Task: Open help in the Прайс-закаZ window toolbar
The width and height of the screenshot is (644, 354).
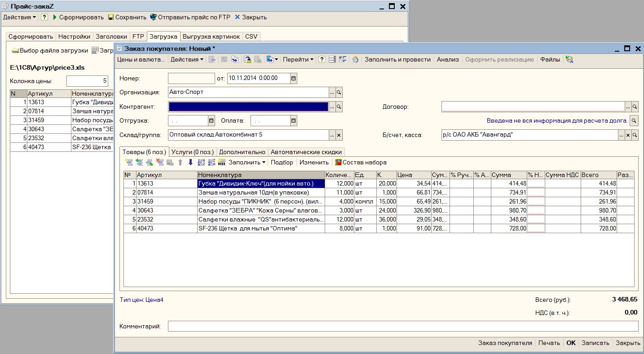Action: (x=44, y=17)
